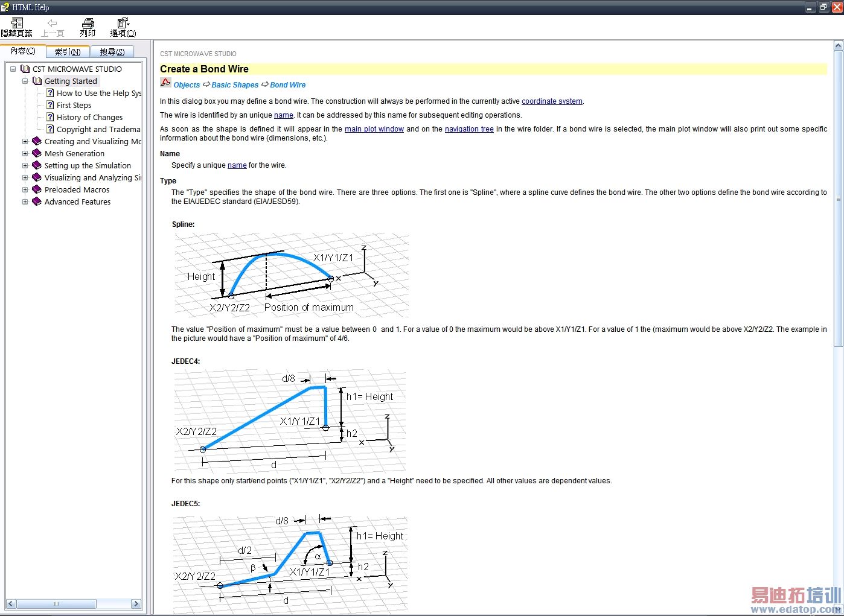This screenshot has height=616, width=844.
Task: Click the tree pane scroll right arrow
Action: 136,603
